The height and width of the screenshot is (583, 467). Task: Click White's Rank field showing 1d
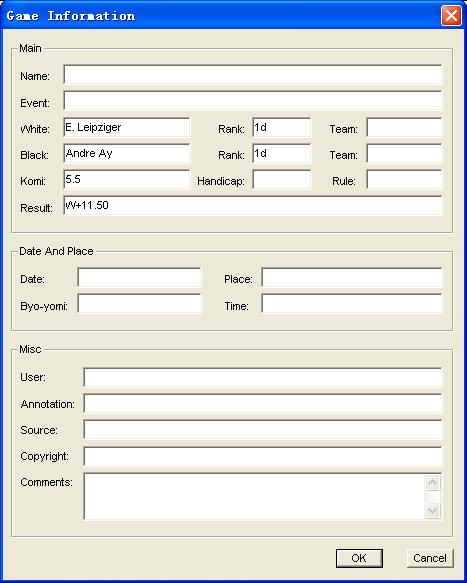coord(281,128)
